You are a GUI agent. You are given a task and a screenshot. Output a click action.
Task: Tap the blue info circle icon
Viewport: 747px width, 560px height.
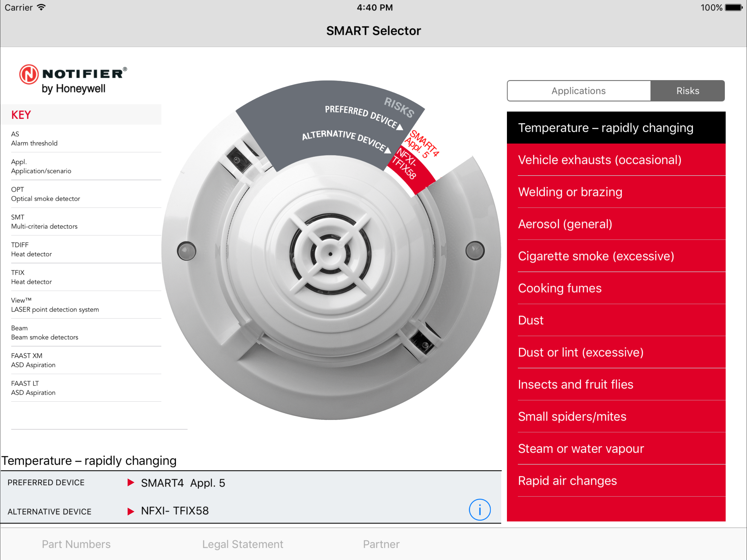tap(479, 509)
